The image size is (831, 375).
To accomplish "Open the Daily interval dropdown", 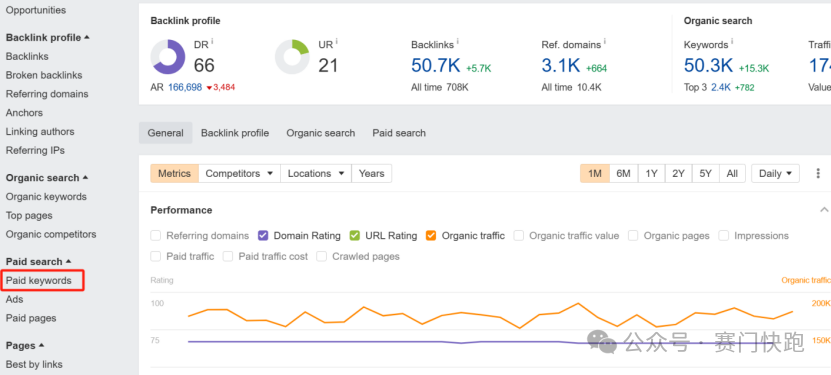I will coord(775,173).
